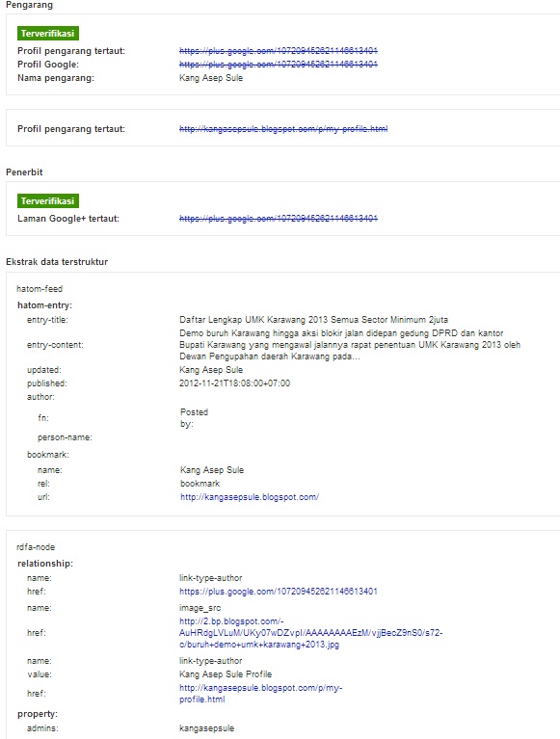Open Google+ link beside Profil pengarang tertaut
This screenshot has height=739, width=560.
[x=279, y=51]
